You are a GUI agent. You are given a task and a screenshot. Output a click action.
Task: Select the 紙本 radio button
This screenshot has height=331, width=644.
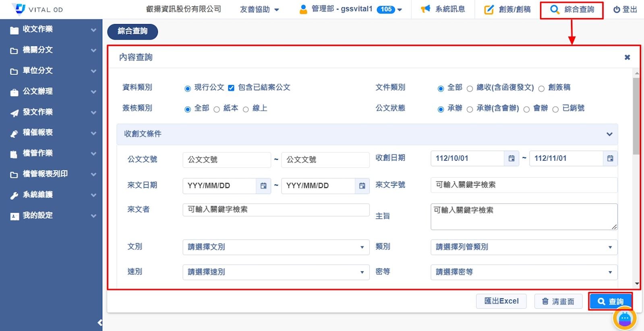pyautogui.click(x=217, y=109)
